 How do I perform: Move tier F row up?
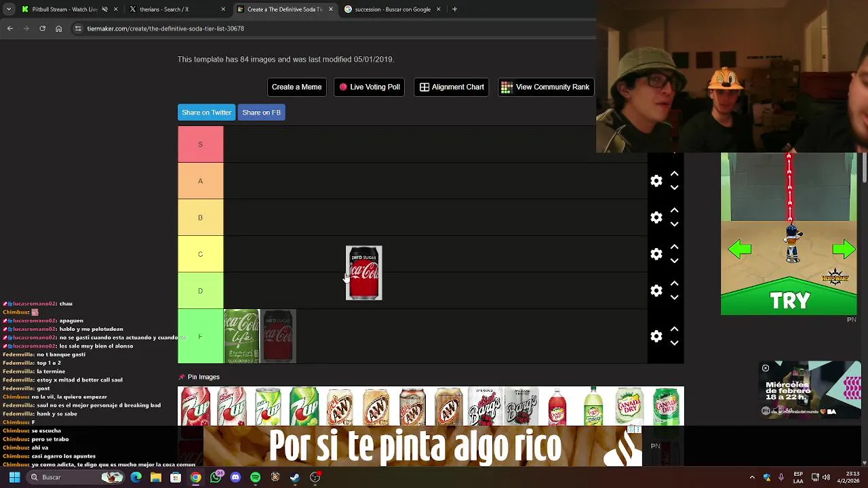tap(674, 329)
